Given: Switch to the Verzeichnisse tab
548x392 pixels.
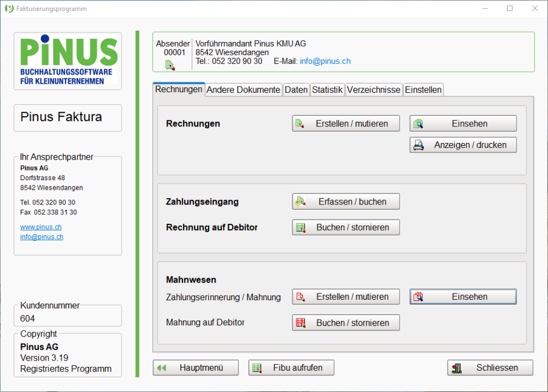Looking at the screenshot, I should point(374,90).
